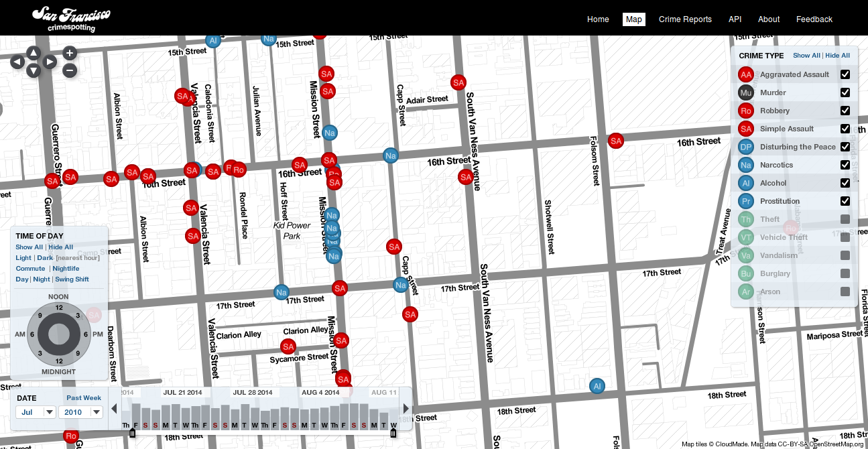
Task: Open the Simple Assault marker on Folsom Street
Action: 616,141
